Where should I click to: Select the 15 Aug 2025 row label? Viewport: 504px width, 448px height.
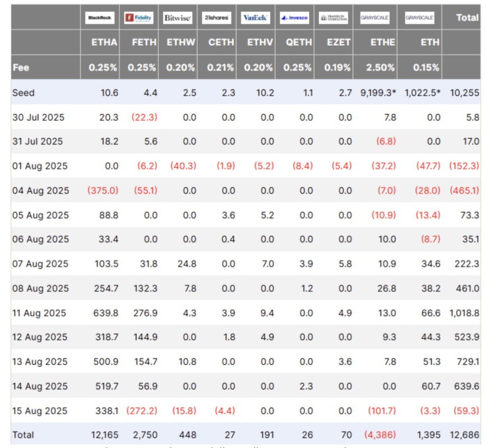coord(40,410)
